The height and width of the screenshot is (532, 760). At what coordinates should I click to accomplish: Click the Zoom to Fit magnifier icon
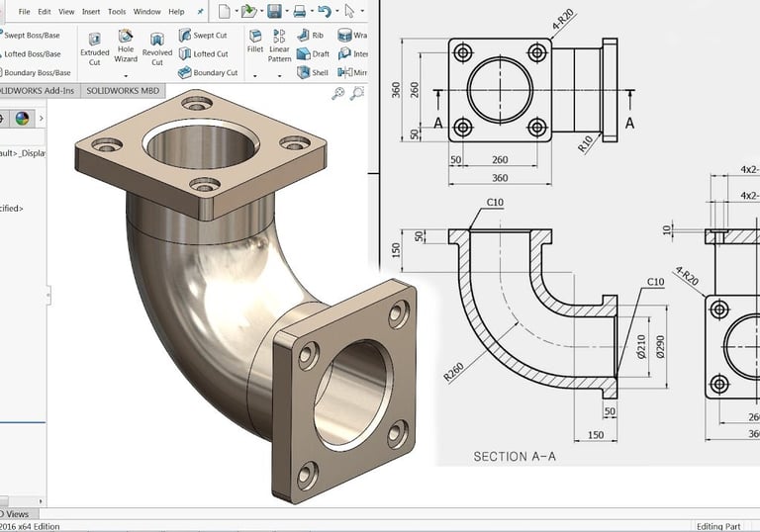point(337,93)
